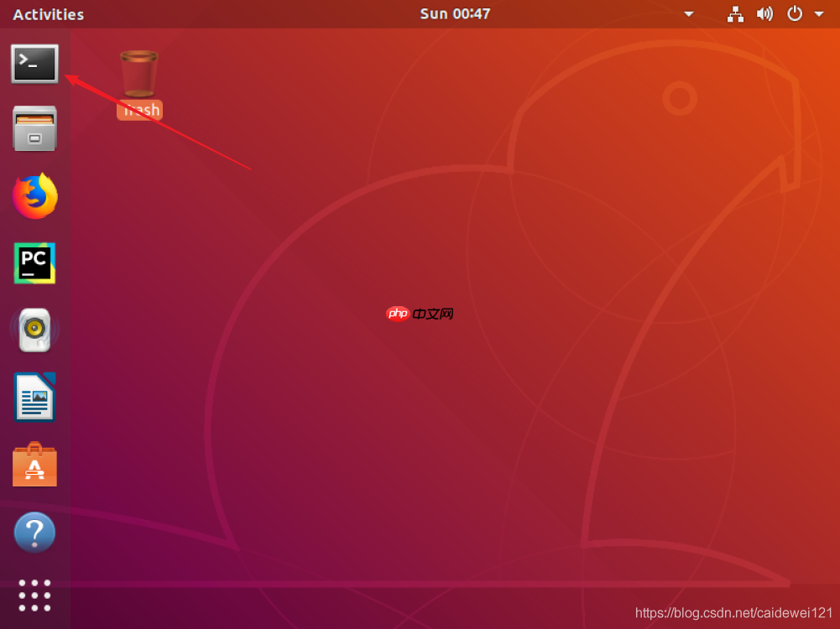Screen dimensions: 840x629
Task: Open the Terminal from the dock
Action: 34,64
